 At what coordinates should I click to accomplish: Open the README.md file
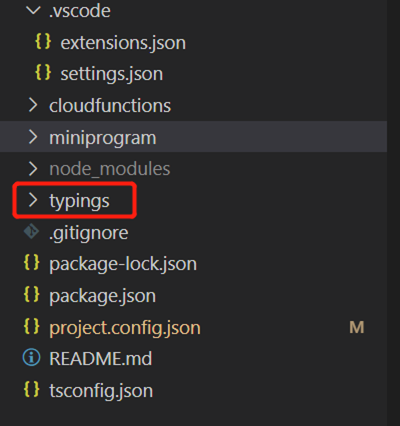click(x=101, y=359)
